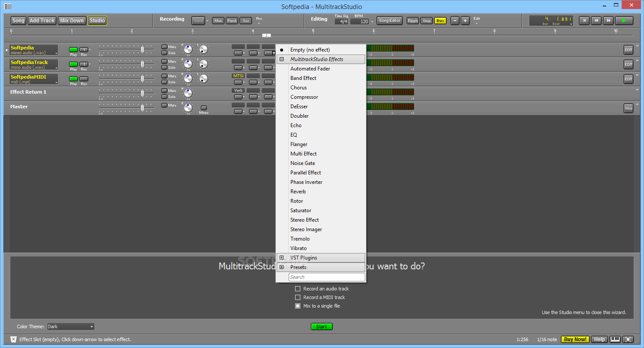
Task: Click the Verb effect slot on Effect Return 1
Action: pos(238,90)
